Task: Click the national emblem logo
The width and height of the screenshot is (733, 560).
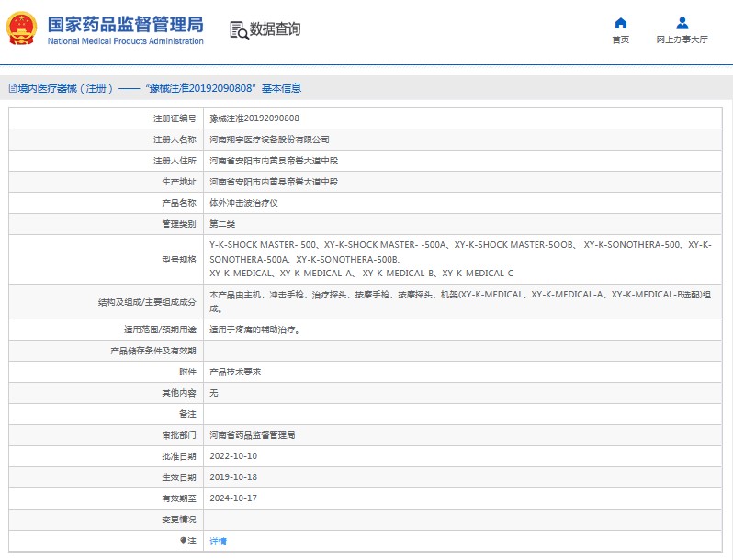Action: [21, 28]
